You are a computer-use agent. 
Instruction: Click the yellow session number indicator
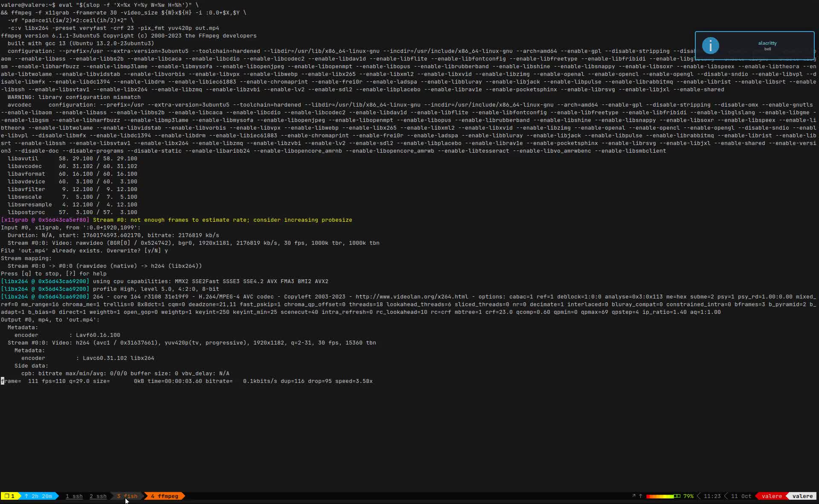[x=10, y=496]
